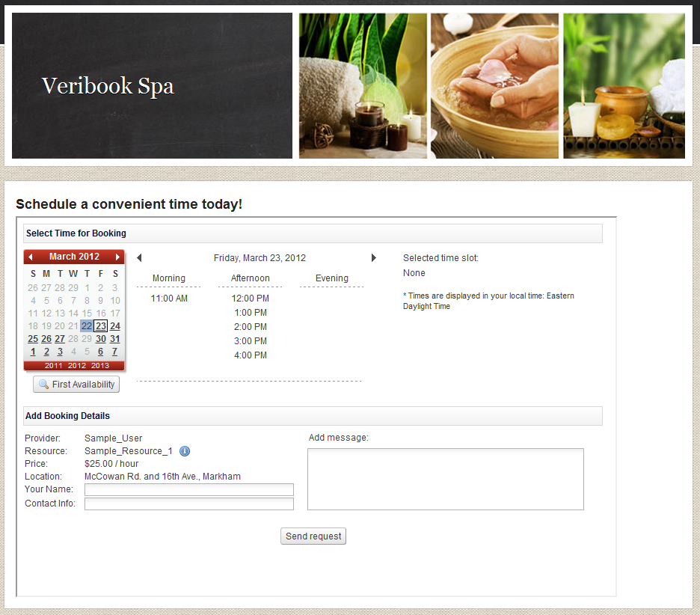Select April 6 in the calendar's last row
Viewport: 700px width, 615px height.
click(x=100, y=352)
